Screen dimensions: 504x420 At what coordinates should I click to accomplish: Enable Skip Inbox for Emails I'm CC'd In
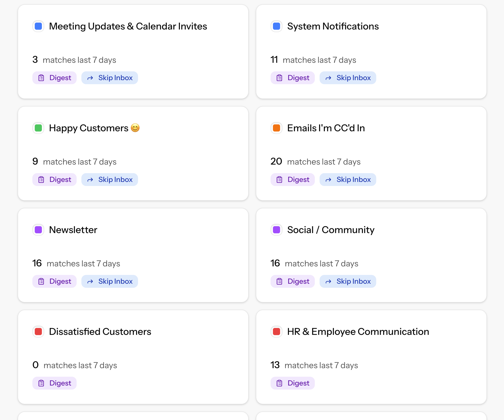[348, 179]
